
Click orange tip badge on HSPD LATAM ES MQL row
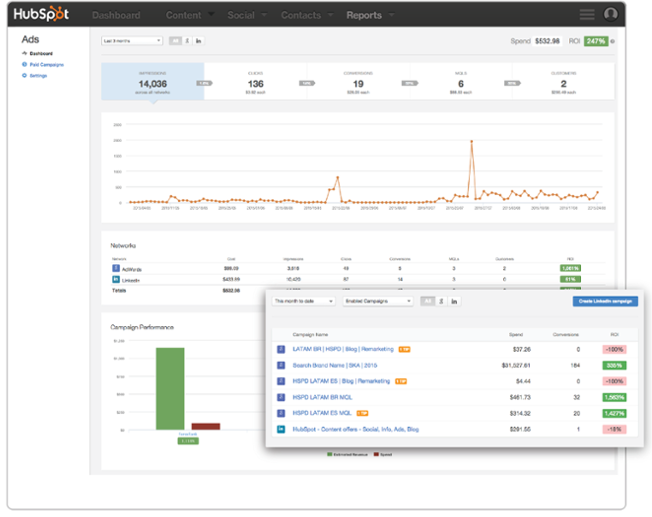click(363, 413)
